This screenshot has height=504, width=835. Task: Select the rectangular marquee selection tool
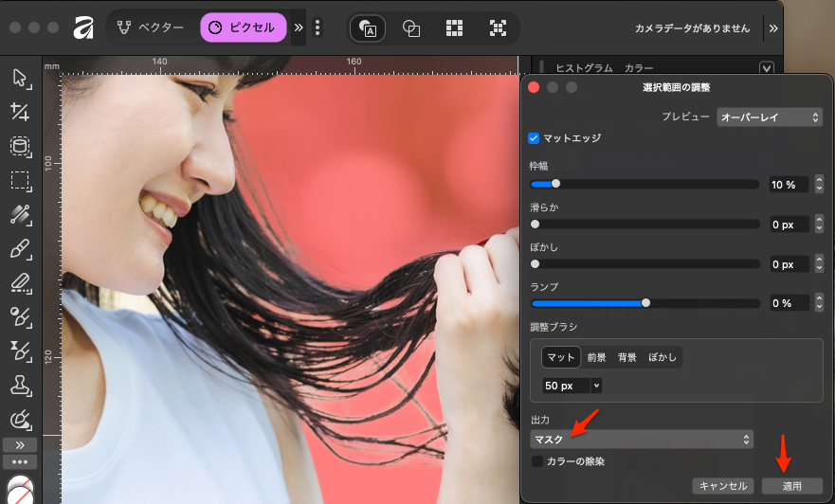(x=20, y=180)
